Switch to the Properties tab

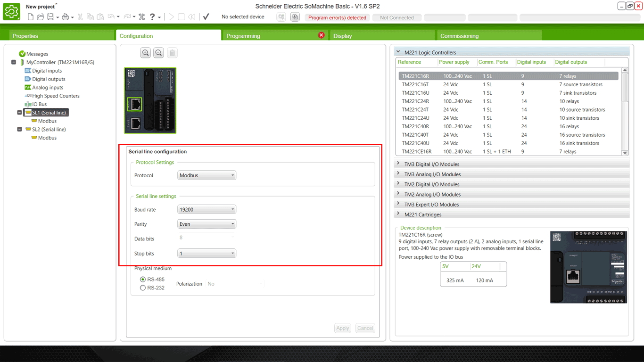62,35
